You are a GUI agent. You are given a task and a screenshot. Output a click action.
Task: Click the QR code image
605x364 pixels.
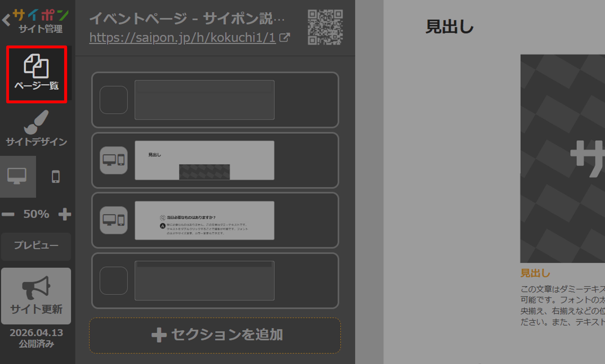(x=325, y=27)
